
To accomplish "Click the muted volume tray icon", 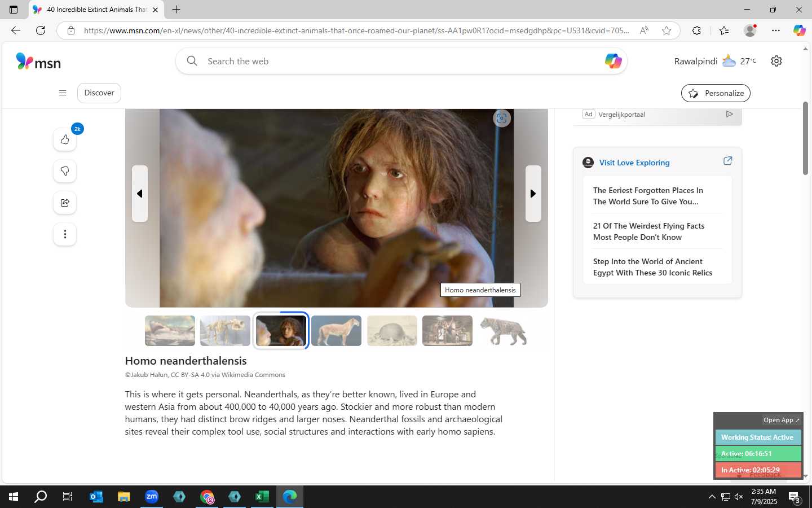I will tap(739, 497).
